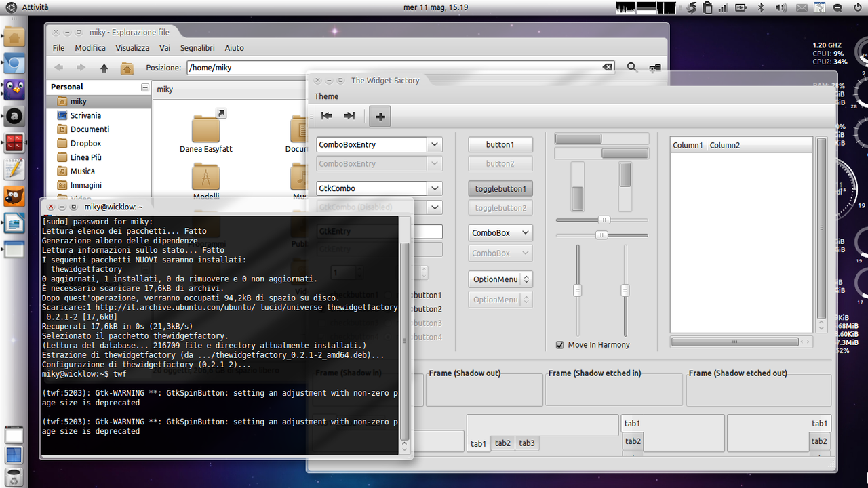Viewport: 868px width, 488px height.
Task: Open the Segnalibri menu in file browser
Action: 197,48
